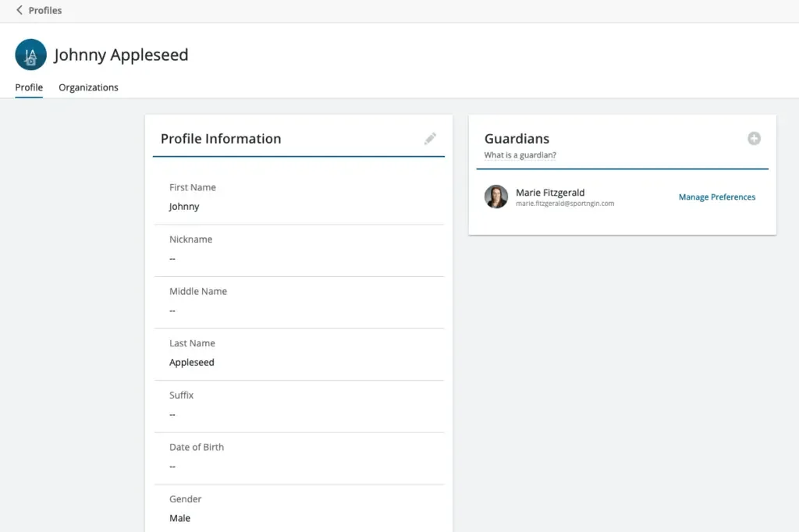Click the Johnny Appleseed page heading
Viewport: 799px width, 532px height.
[x=121, y=55]
